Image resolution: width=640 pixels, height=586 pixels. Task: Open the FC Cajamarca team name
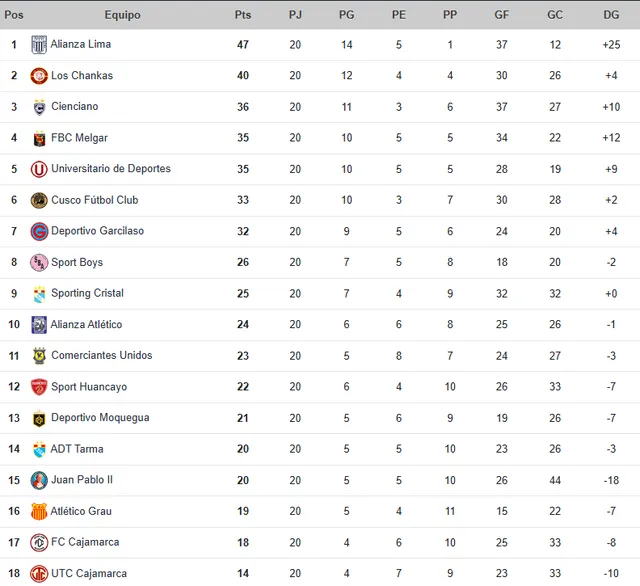point(85,542)
